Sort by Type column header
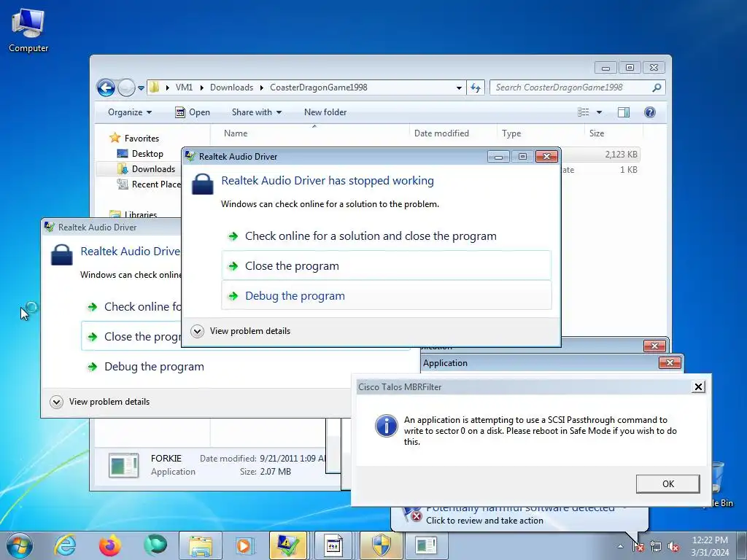Viewport: 747px width, 560px height. pos(541,133)
